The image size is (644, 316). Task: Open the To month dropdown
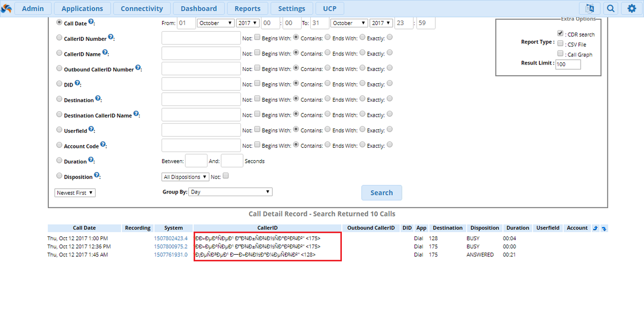click(x=349, y=23)
